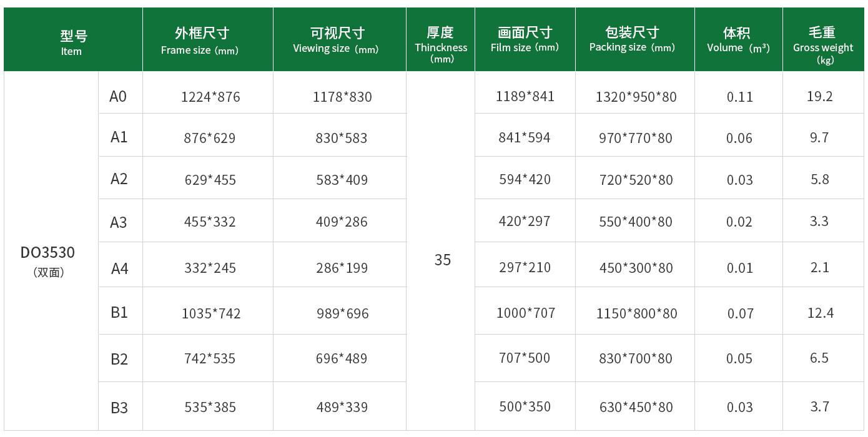Click the A3 size row label
Viewport: 868px width, 437px height.
[x=118, y=222]
